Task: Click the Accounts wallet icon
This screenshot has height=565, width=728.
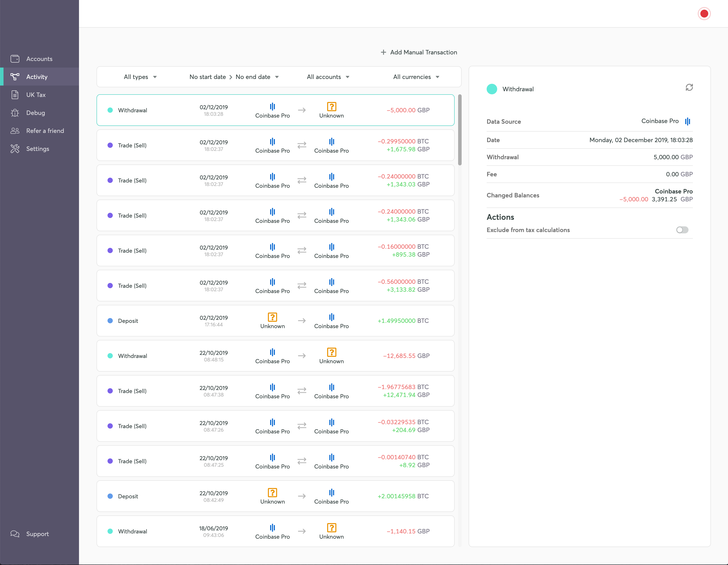Action: tap(15, 59)
